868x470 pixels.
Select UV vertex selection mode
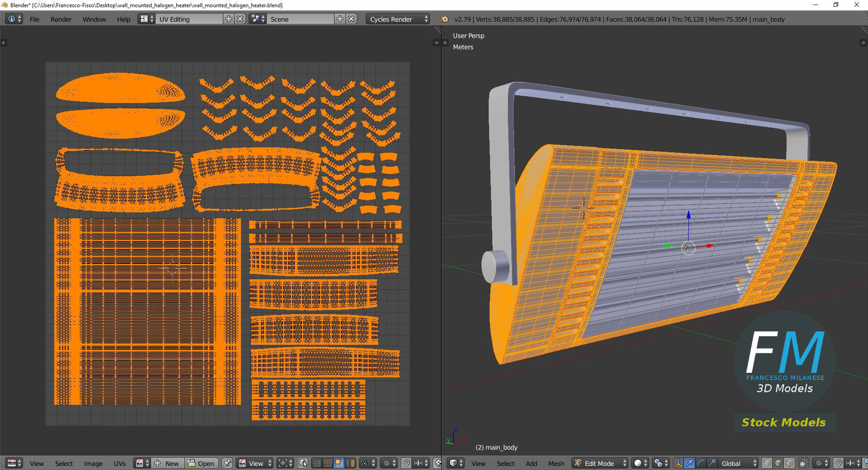point(316,463)
